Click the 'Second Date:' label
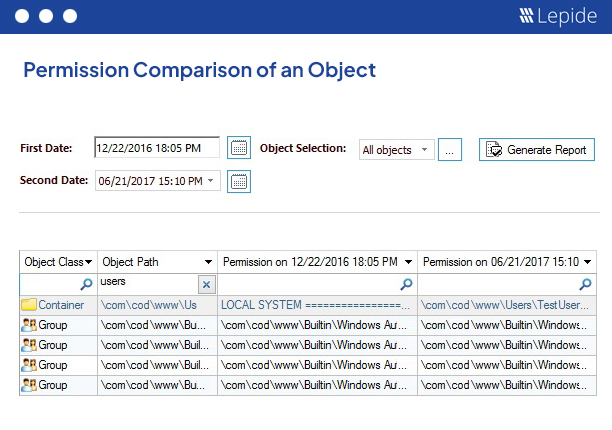 coord(54,180)
